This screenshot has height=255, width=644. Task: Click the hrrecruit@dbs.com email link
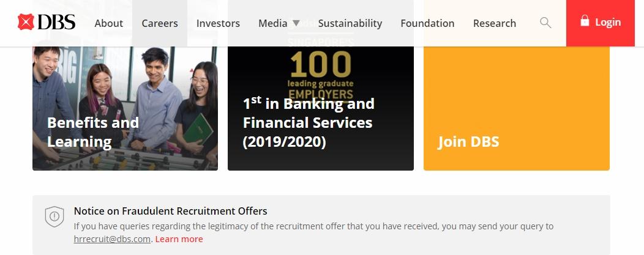112,239
